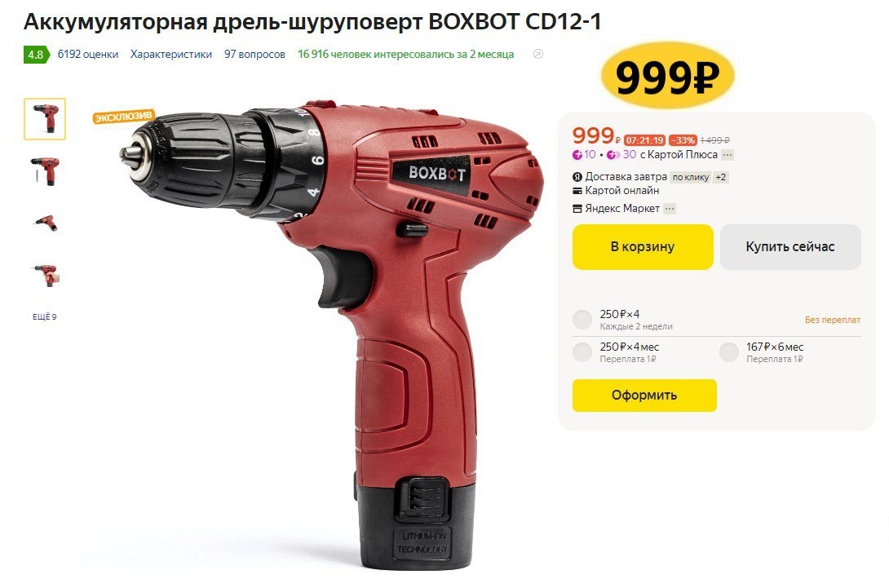
Task: Click the card icon beside Картой онлайн
Action: 577,191
